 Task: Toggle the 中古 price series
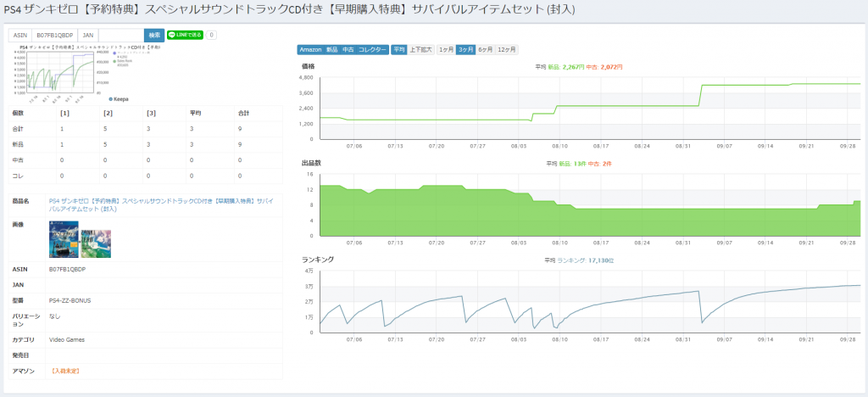[348, 50]
